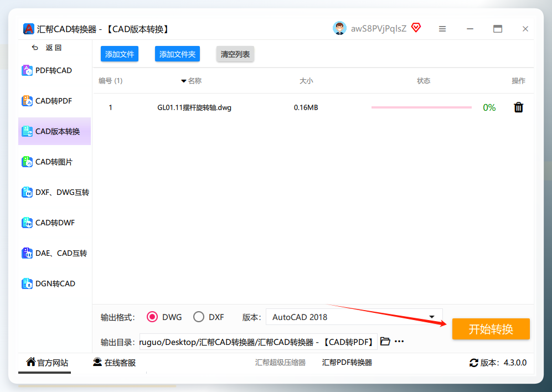The image size is (552, 392).
Task: Switch to CAD版本转换 mode
Action: click(55, 131)
